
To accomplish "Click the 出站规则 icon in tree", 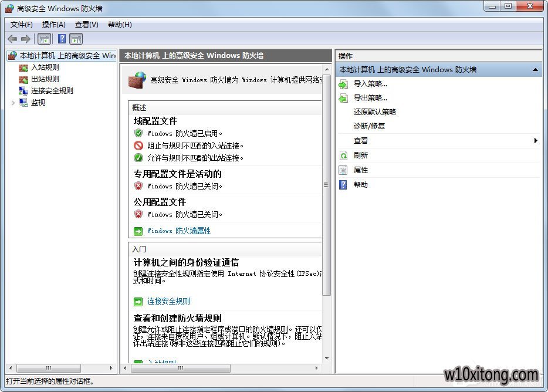I will point(23,79).
